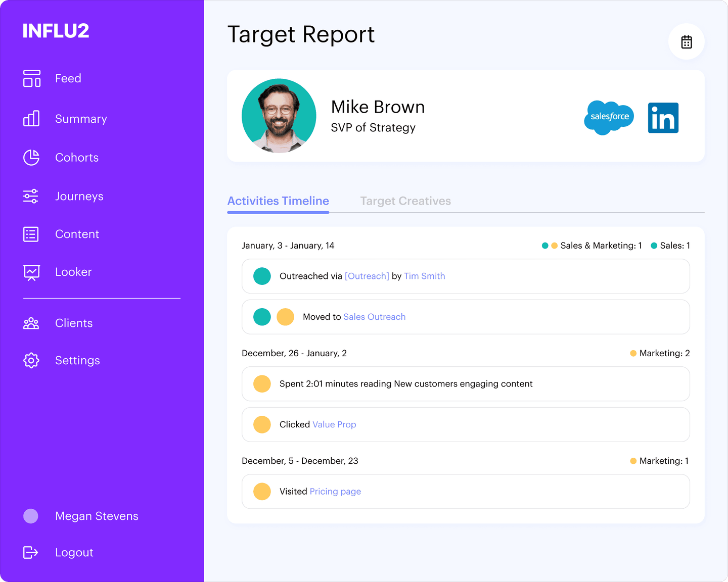Open Settings using the gear icon
Image resolution: width=728 pixels, height=582 pixels.
click(x=31, y=360)
